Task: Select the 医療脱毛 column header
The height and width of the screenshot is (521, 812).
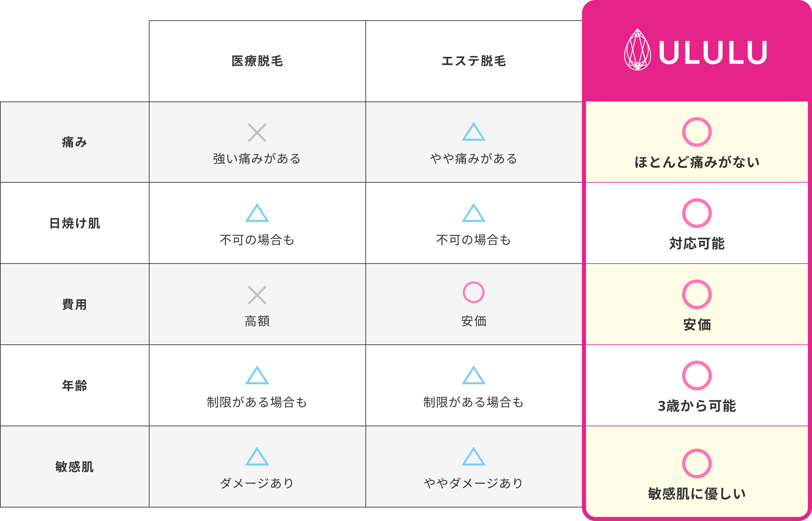Action: [257, 61]
